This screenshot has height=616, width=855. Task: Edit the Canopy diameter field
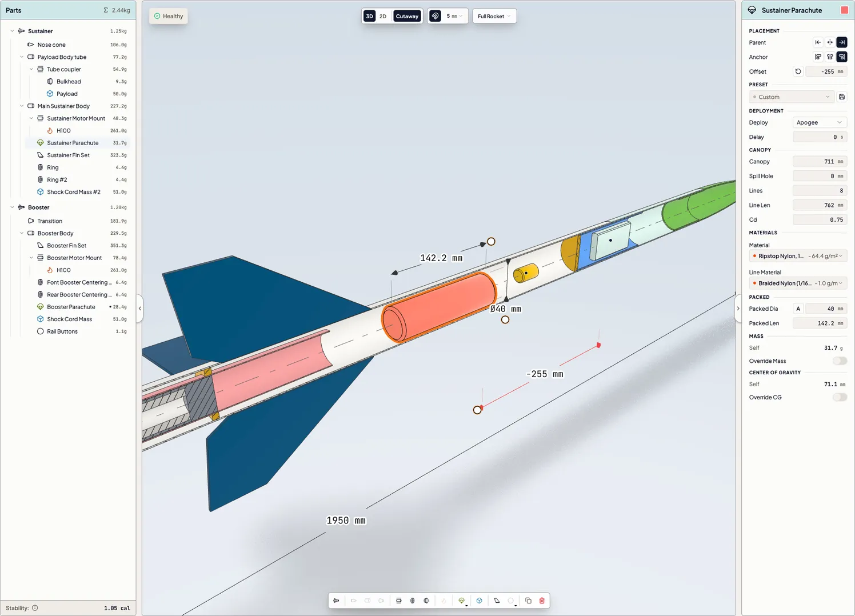[x=820, y=162]
